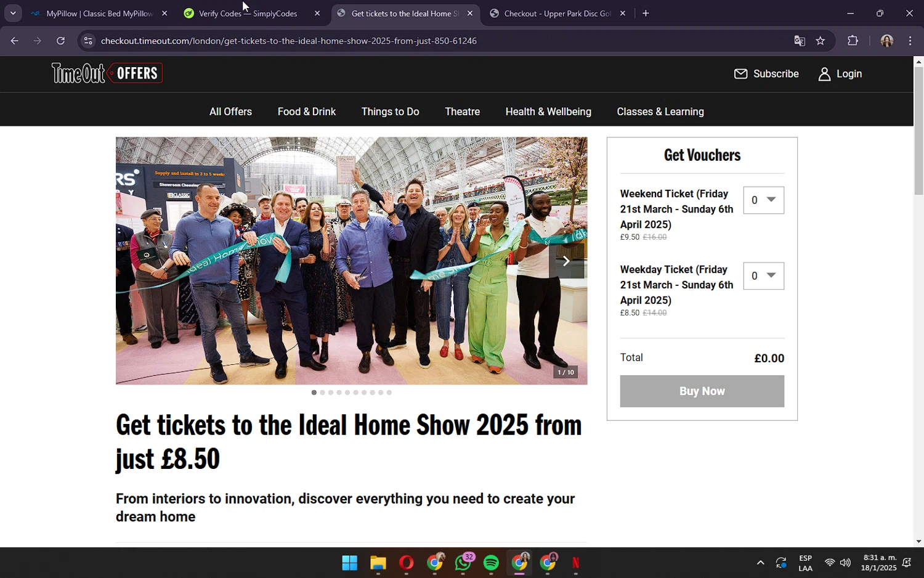Screen dimensions: 924x578
Task: Open Wi-Fi network settings in tray
Action: [830, 563]
